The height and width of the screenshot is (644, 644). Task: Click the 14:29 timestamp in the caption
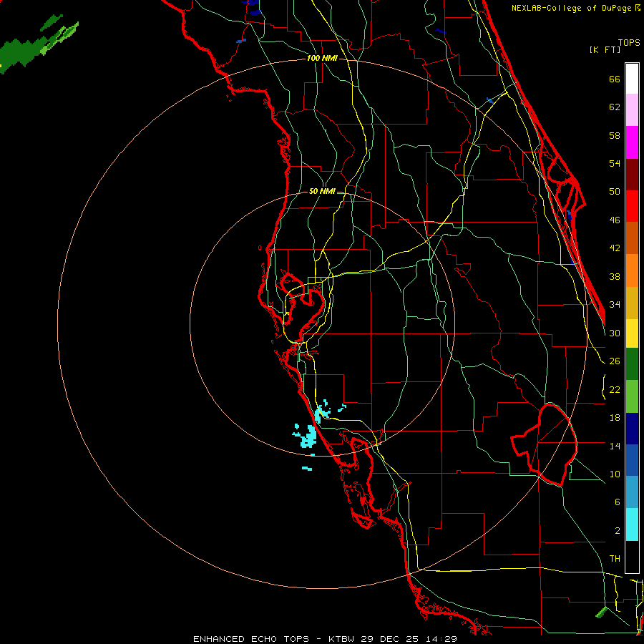coord(441,639)
